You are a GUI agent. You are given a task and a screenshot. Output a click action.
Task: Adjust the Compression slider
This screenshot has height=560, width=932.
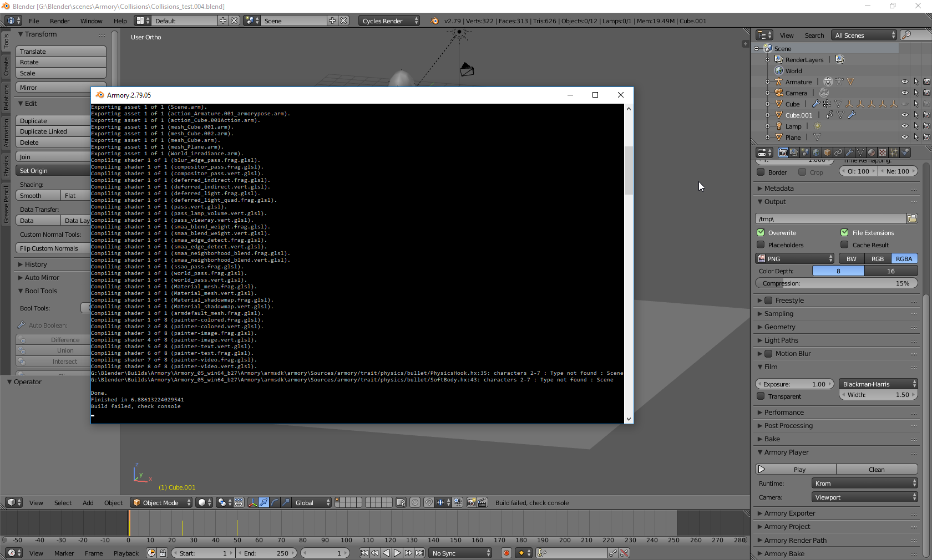pyautogui.click(x=836, y=283)
